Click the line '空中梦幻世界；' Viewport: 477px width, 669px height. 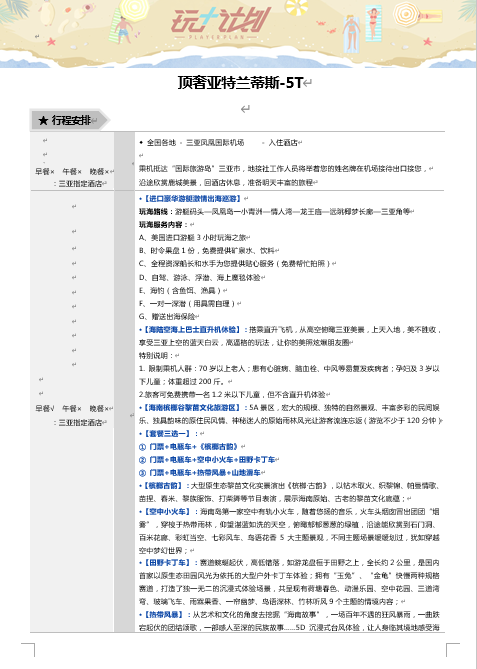tap(164, 550)
